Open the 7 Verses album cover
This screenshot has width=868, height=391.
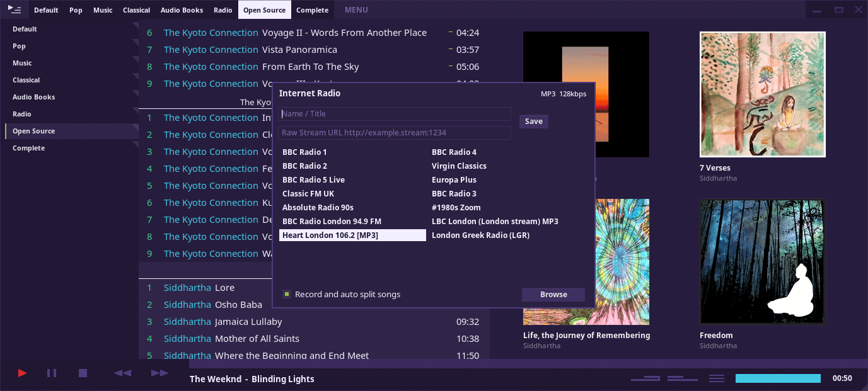763,94
